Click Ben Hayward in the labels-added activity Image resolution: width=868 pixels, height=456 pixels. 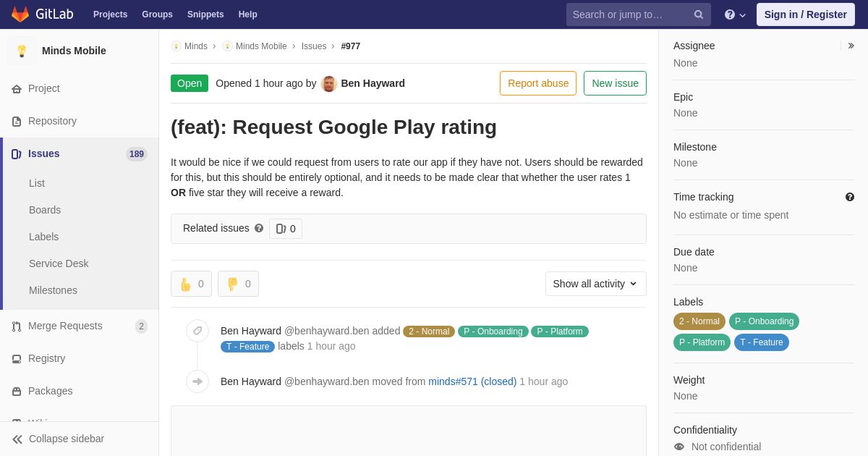click(x=251, y=331)
